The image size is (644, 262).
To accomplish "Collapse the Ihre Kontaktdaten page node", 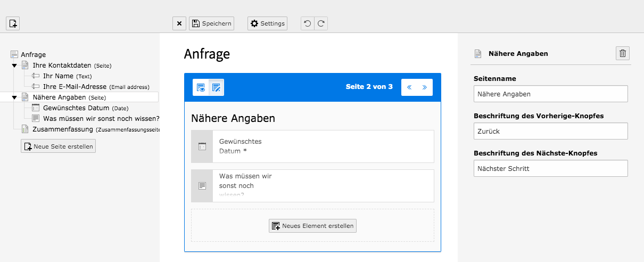I will [14, 65].
